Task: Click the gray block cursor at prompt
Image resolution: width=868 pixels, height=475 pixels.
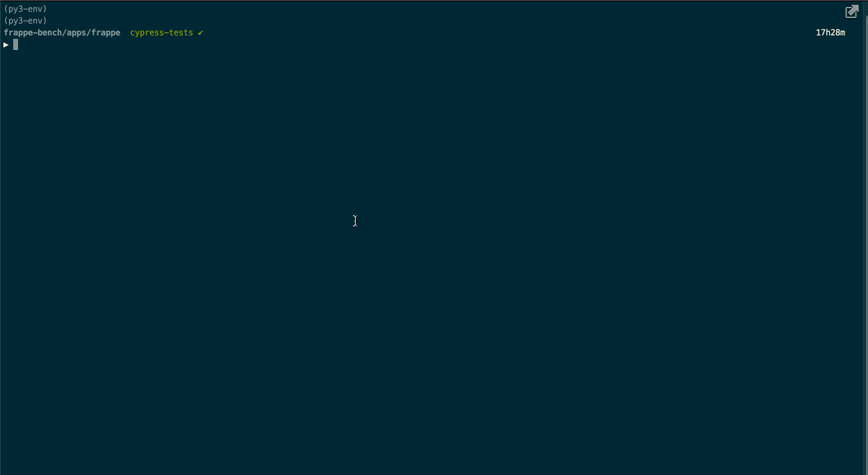Action: pos(15,44)
